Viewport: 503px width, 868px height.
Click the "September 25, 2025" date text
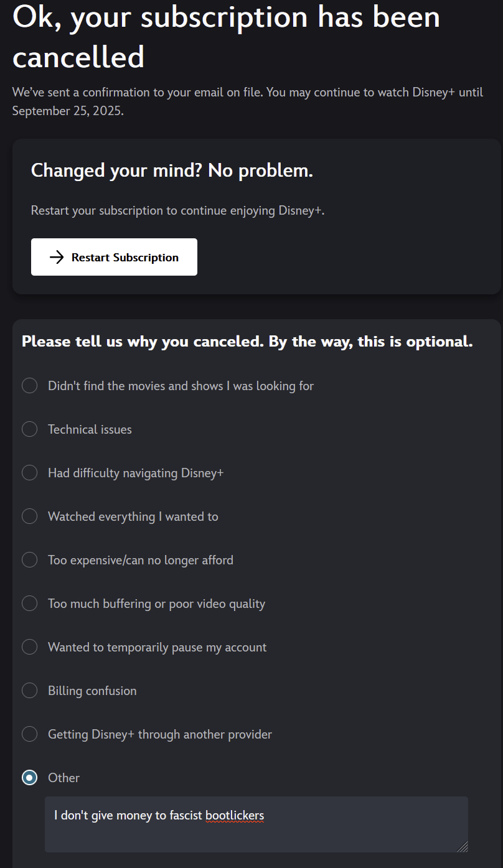67,111
